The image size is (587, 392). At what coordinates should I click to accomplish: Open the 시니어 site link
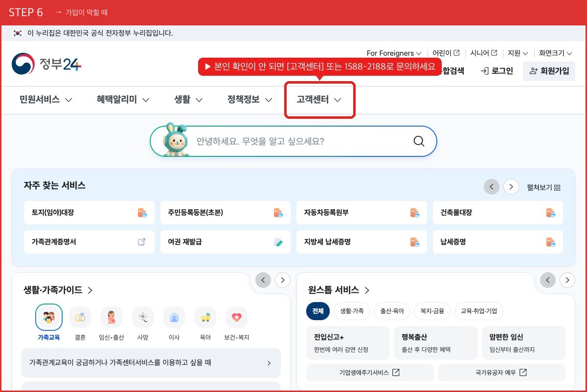[484, 53]
